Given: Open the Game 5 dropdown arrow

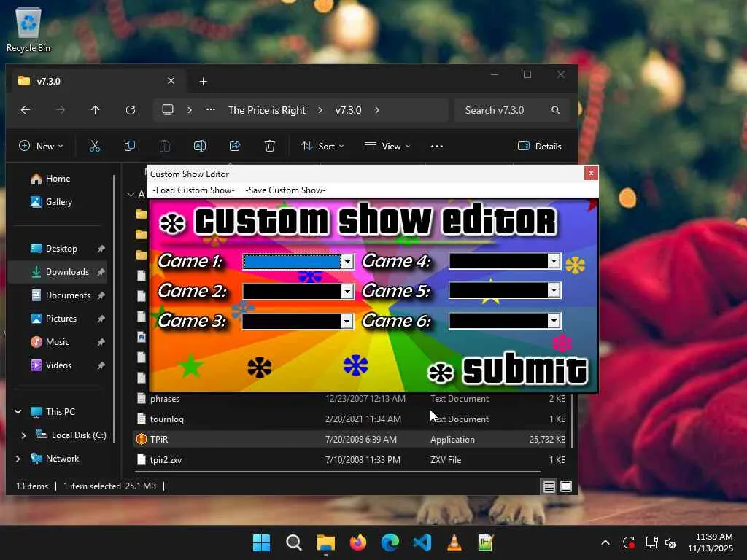Looking at the screenshot, I should (554, 290).
